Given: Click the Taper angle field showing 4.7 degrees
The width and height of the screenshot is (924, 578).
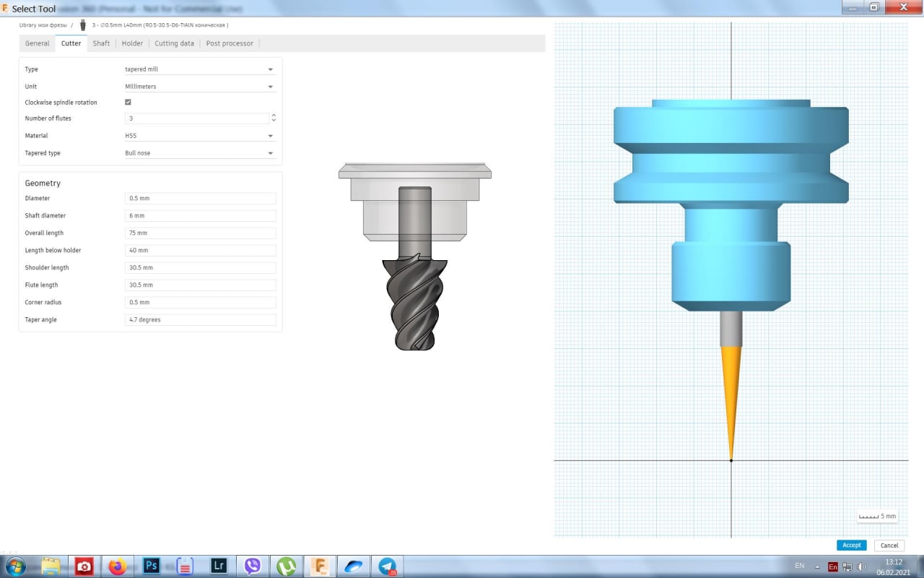Looking at the screenshot, I should point(200,319).
